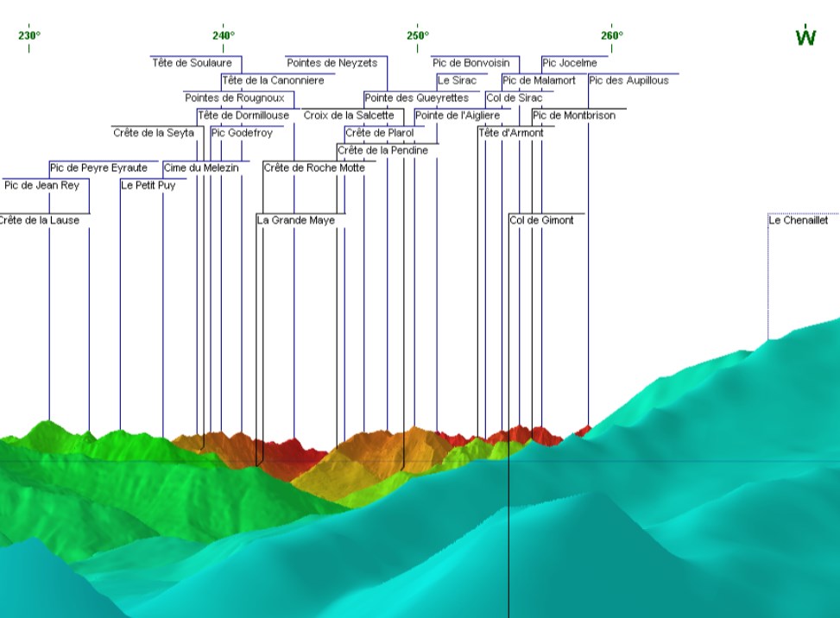Select the Pic de Montbrison label

pyautogui.click(x=574, y=116)
